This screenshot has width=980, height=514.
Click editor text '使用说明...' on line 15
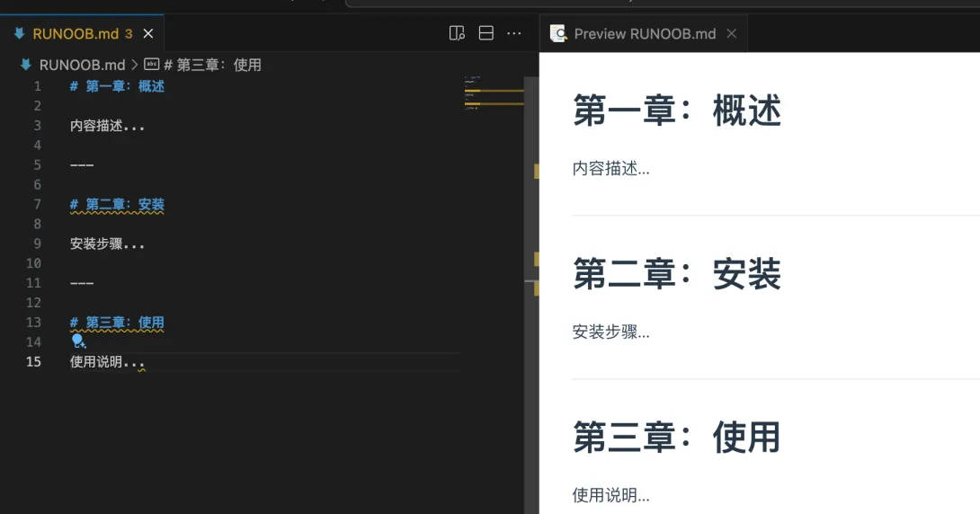point(107,361)
